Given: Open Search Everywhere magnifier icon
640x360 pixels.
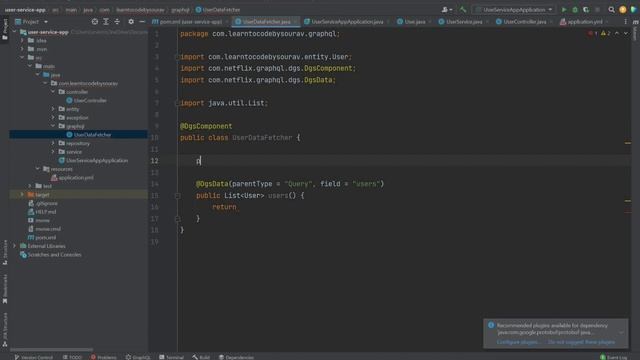Looking at the screenshot, I should point(611,9).
